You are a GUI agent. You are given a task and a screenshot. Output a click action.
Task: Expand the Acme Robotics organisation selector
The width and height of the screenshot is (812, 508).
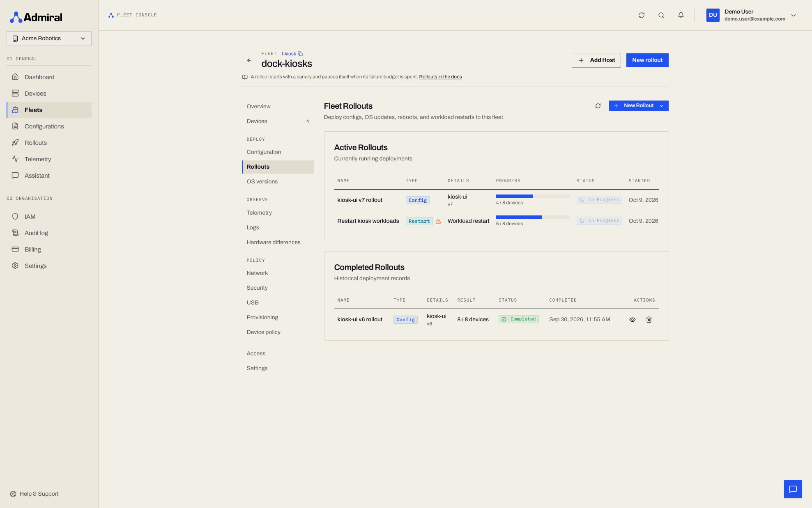coord(49,39)
